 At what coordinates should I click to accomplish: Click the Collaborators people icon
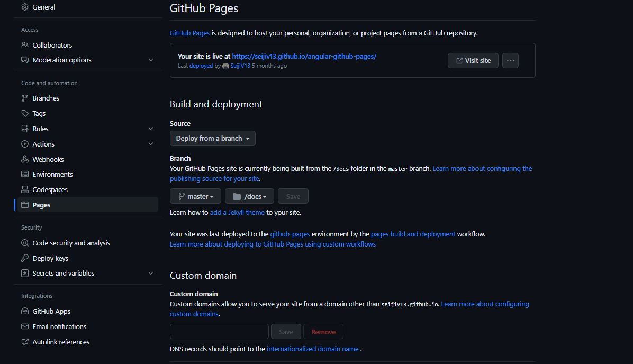pos(25,45)
